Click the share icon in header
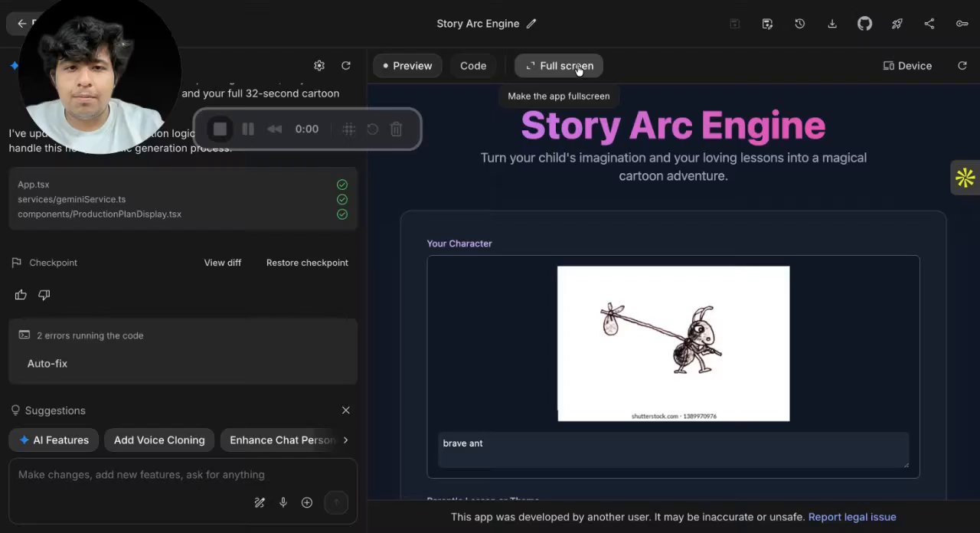 929,24
